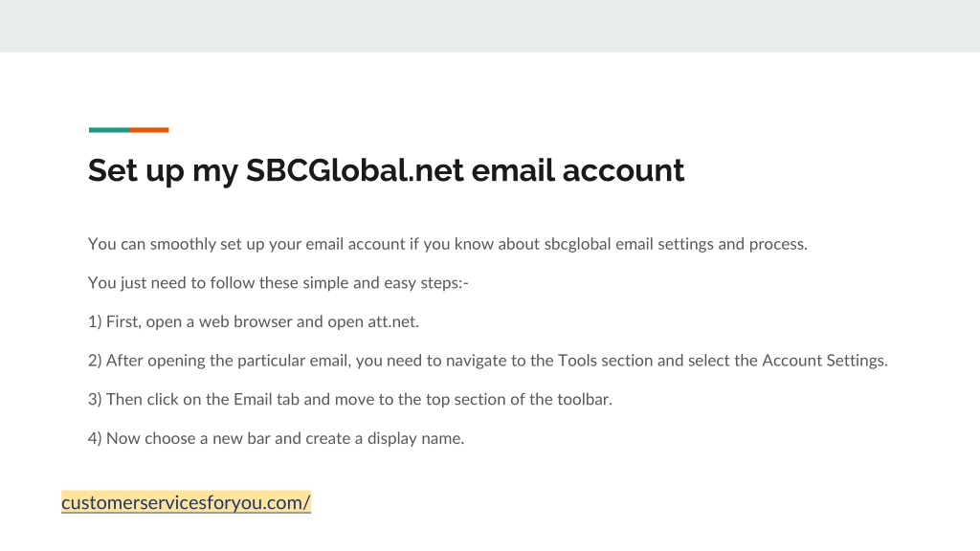Select the orange segment of the accent bar
The image size is (980, 551).
[x=148, y=130]
